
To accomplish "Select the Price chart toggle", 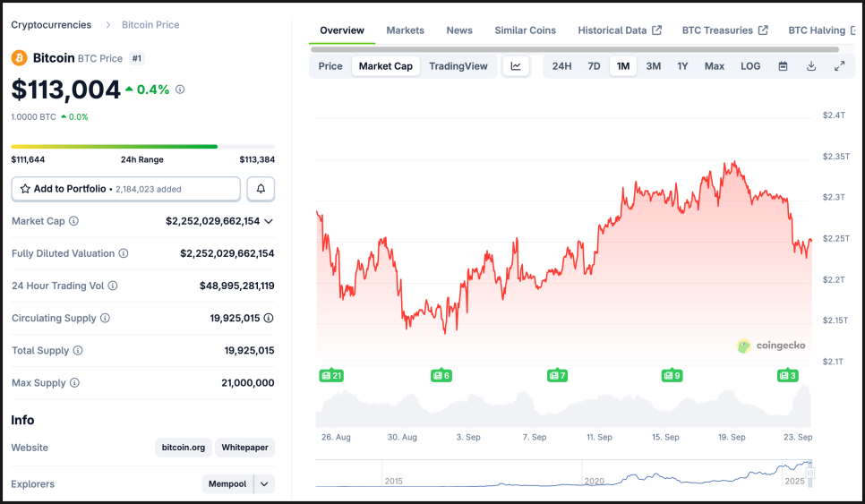I will pyautogui.click(x=330, y=66).
